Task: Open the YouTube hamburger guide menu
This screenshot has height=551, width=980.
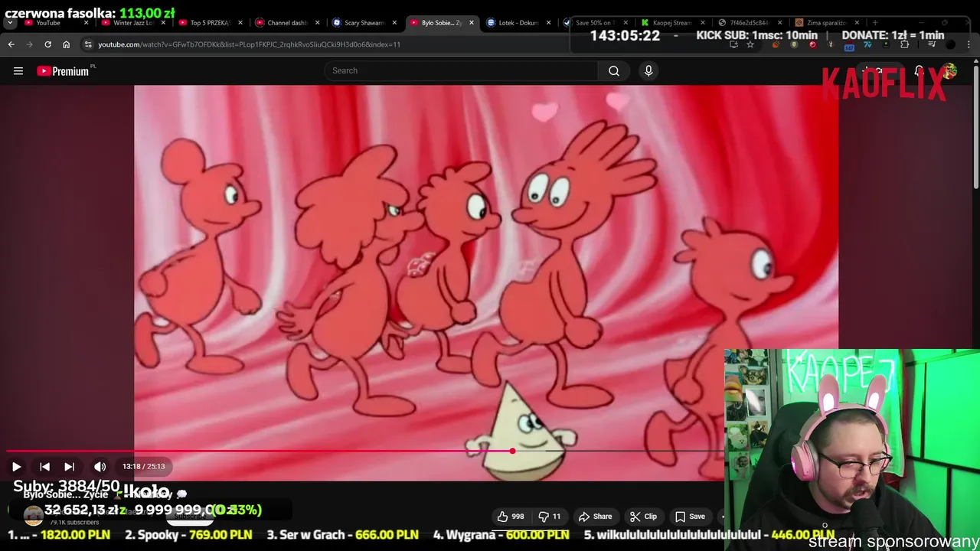Action: coord(18,71)
